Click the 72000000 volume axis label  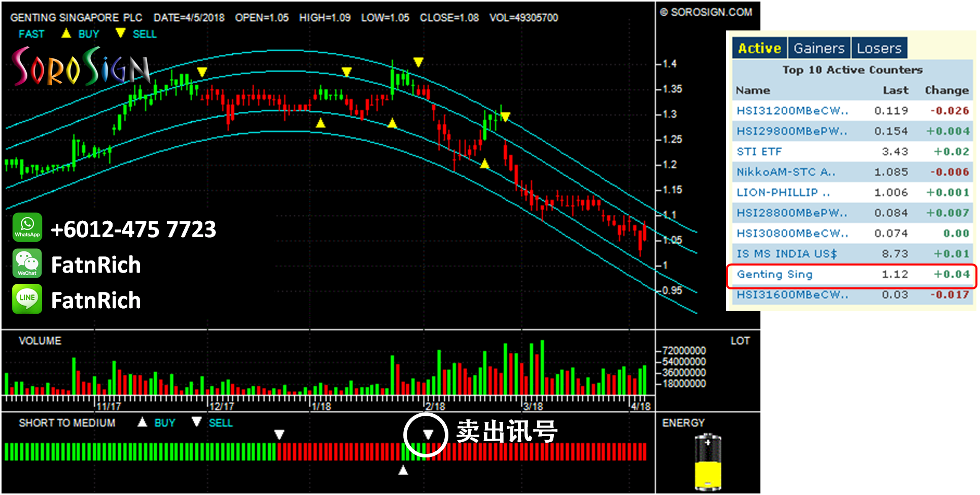click(684, 350)
